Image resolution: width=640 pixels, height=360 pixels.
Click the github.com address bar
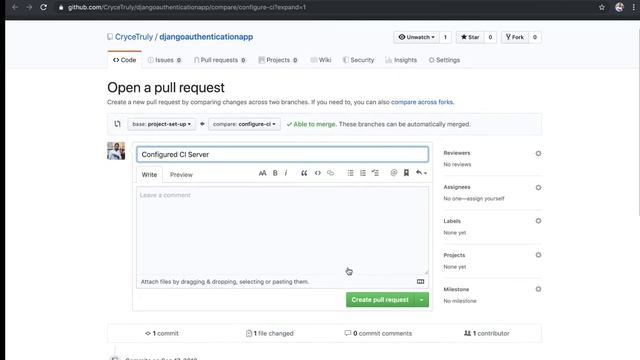tap(187, 7)
